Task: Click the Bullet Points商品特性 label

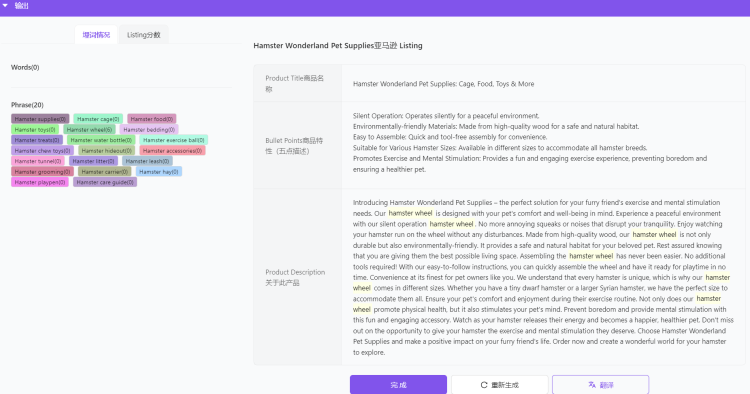Action: click(x=294, y=145)
